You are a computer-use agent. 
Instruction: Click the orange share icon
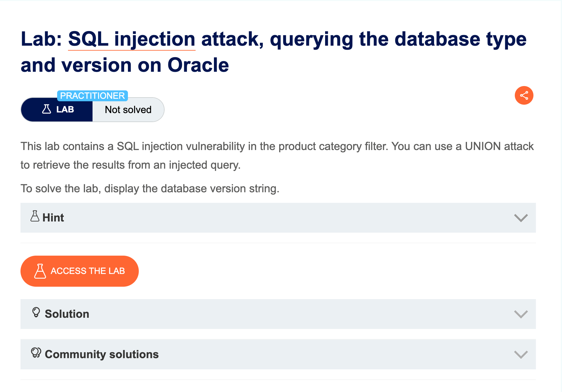[x=524, y=95]
